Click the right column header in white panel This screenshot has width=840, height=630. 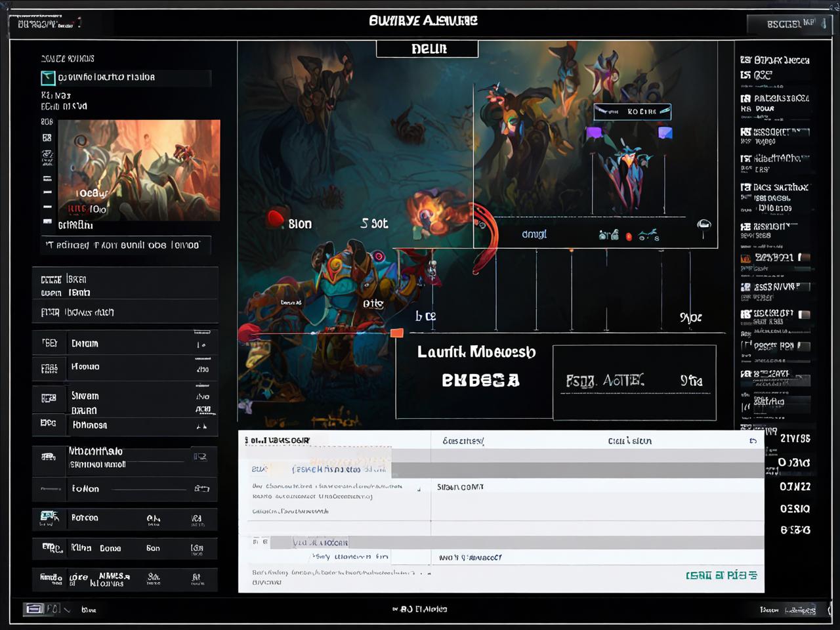pyautogui.click(x=629, y=441)
